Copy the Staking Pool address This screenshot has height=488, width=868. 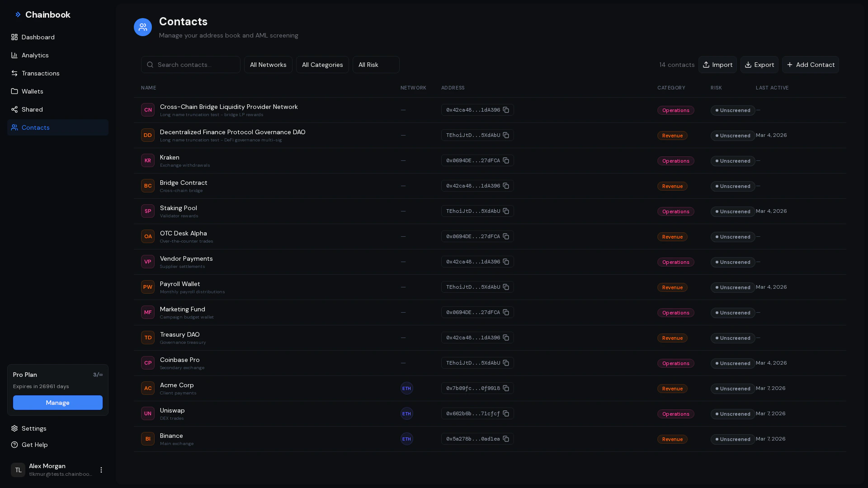click(506, 211)
